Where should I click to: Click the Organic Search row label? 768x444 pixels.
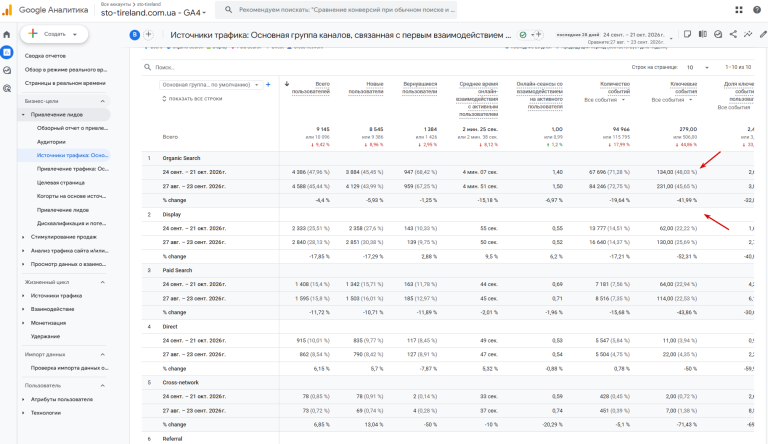coord(181,158)
